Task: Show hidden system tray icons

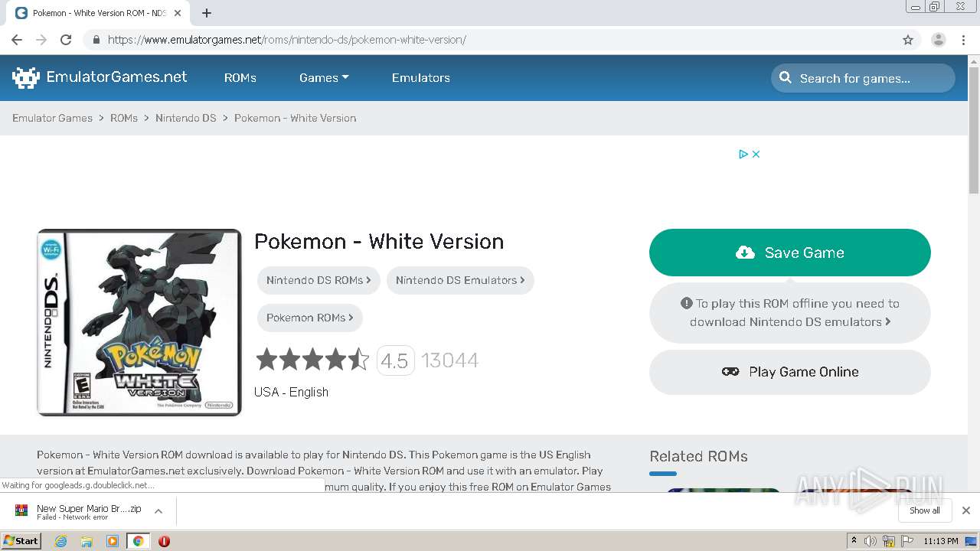Action: pos(854,540)
